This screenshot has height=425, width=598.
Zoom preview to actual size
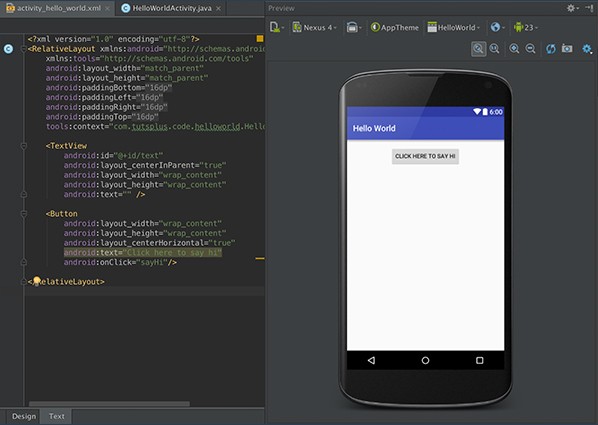coord(495,49)
